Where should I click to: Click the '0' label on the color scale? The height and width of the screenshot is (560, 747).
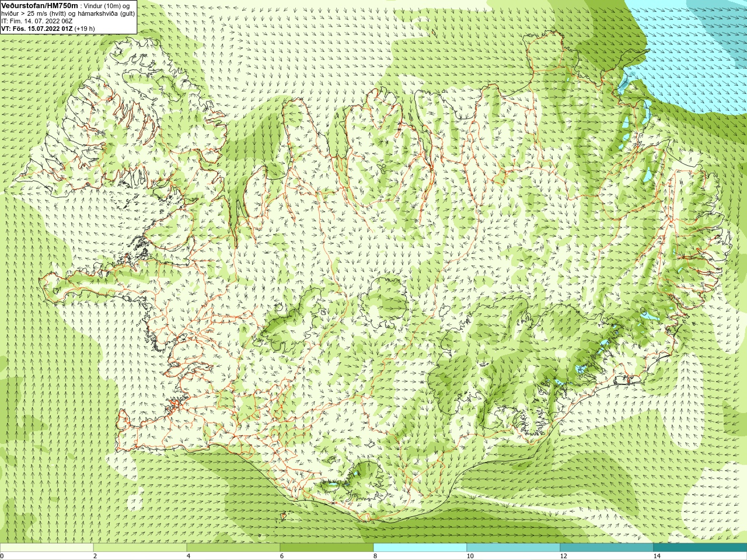(x=2, y=556)
